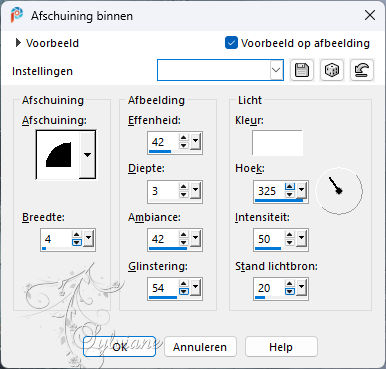This screenshot has width=386, height=369.
Task: Expand the Voorbeeld preview triangle
Action: tap(18, 43)
